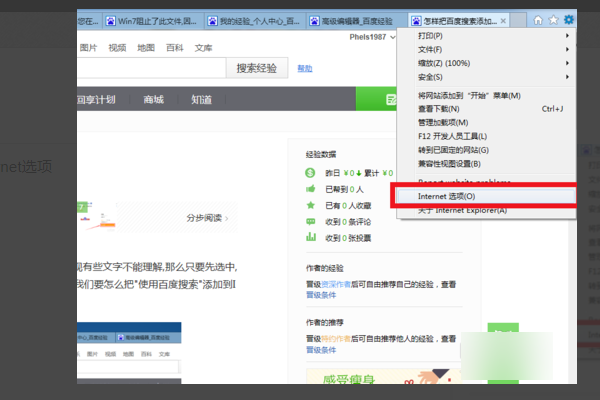Go to the Home page icon
Viewport: 600px width, 400px height.
tap(538, 20)
